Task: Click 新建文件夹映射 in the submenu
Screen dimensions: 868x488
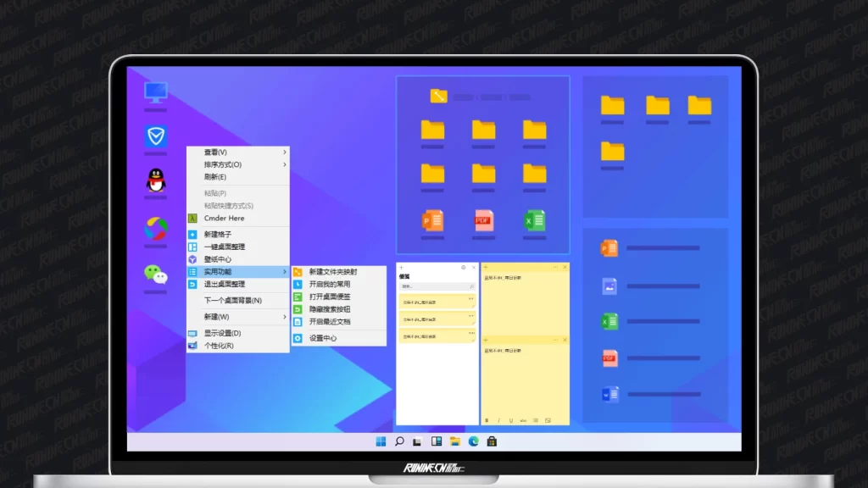Action: point(332,272)
